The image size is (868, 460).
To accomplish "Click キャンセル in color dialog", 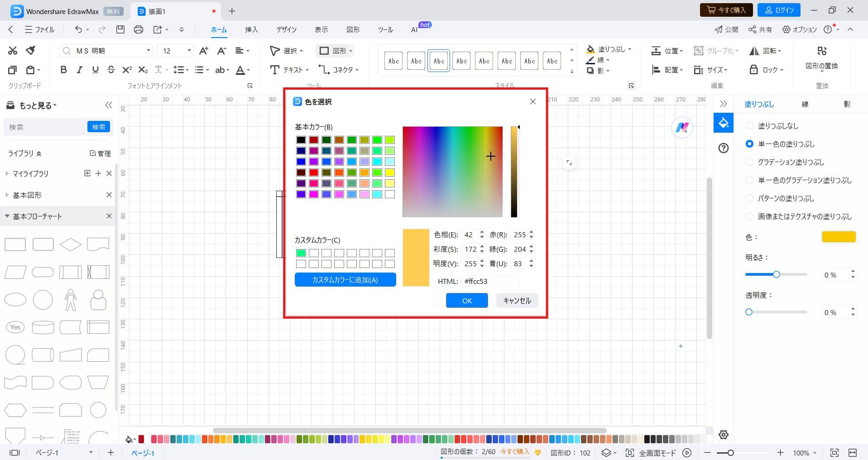I will pyautogui.click(x=517, y=301).
